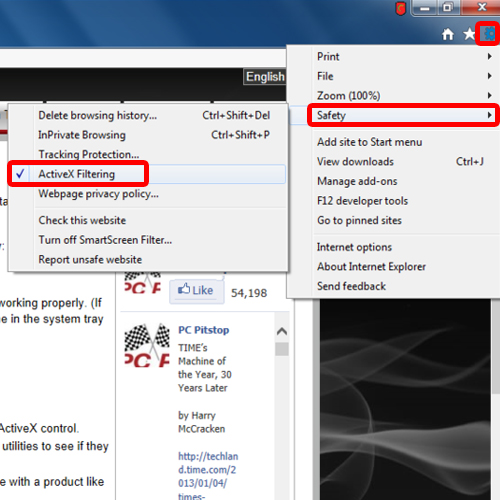Follow the techland.time.com article link
The image size is (500, 500).
pyautogui.click(x=208, y=477)
